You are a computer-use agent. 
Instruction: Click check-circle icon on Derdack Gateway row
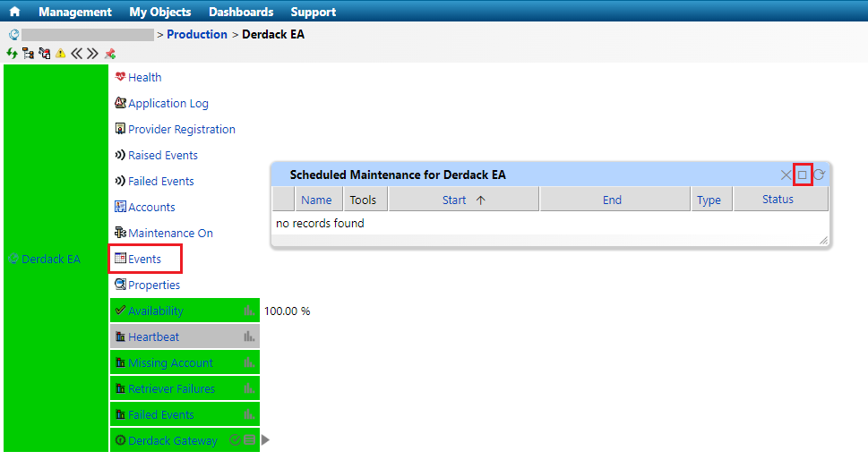coord(235,440)
